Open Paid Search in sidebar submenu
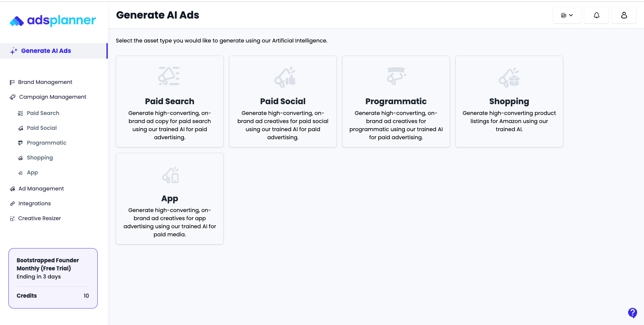Viewport: 644px width, 325px height. coord(43,113)
